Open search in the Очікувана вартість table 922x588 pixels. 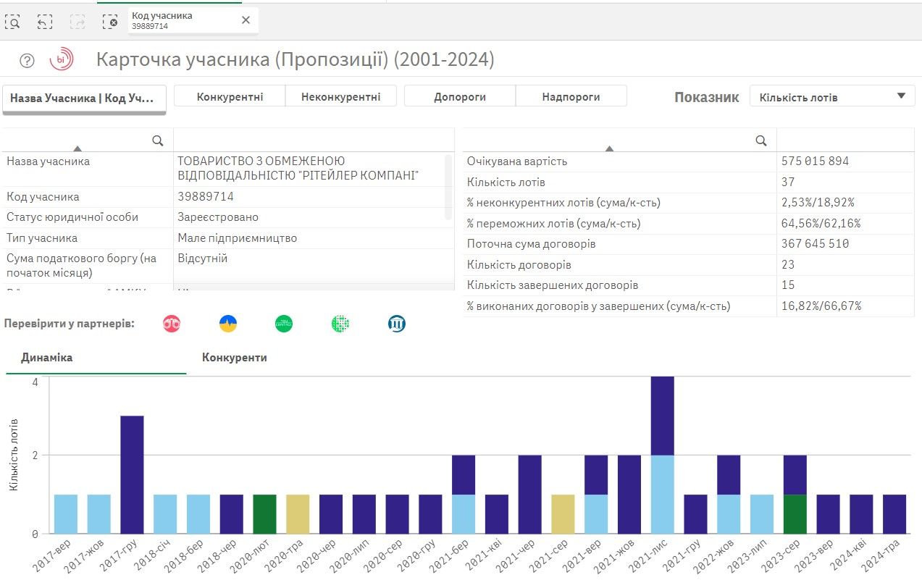[759, 139]
